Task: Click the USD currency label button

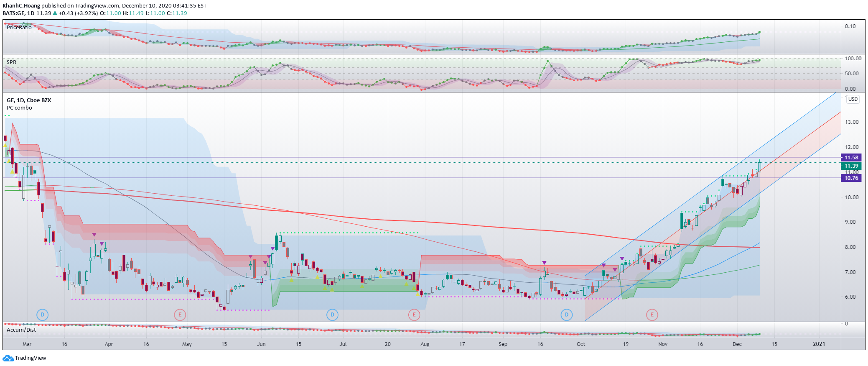Action: [x=853, y=99]
